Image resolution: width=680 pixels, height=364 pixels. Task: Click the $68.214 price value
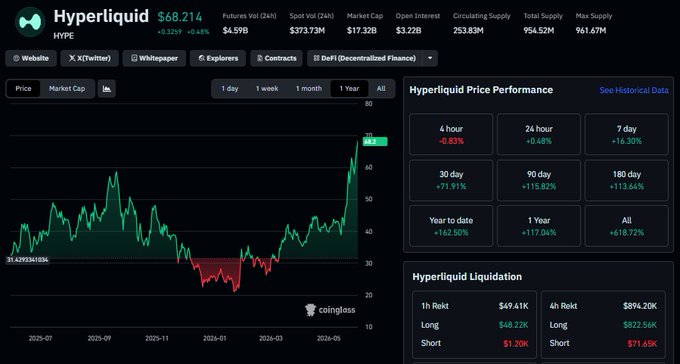(180, 17)
